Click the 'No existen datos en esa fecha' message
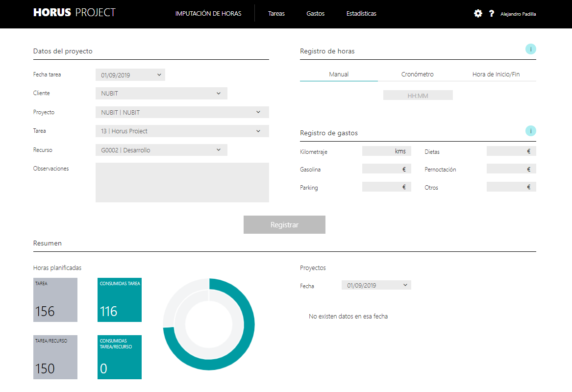 pyautogui.click(x=348, y=316)
